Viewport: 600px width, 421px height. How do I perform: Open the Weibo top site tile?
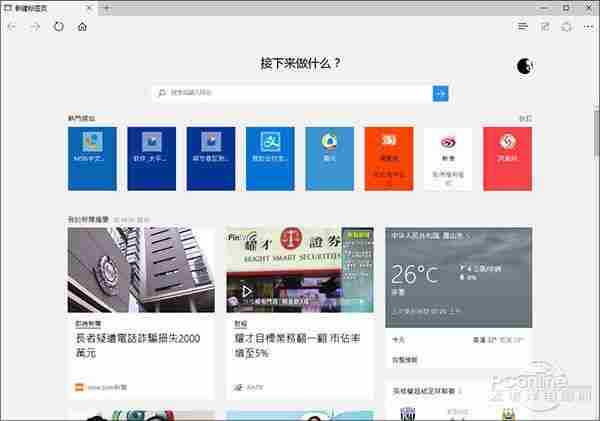tap(448, 158)
